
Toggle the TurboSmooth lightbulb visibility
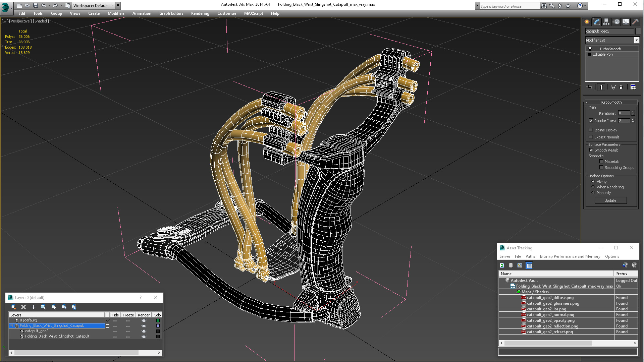click(590, 49)
